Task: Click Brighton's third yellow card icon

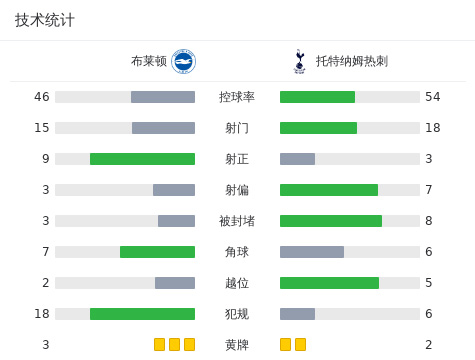Action: pyautogui.click(x=189, y=345)
